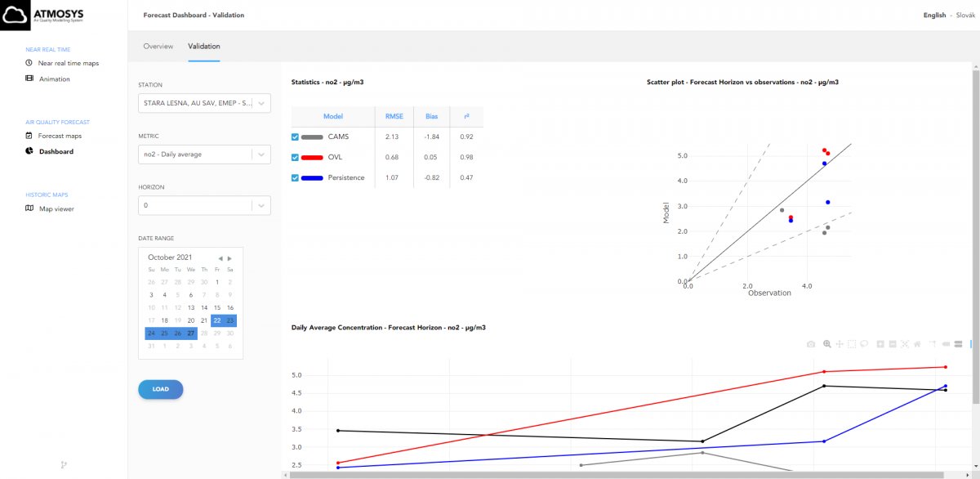Disable the Persistence model checkbox

point(296,177)
